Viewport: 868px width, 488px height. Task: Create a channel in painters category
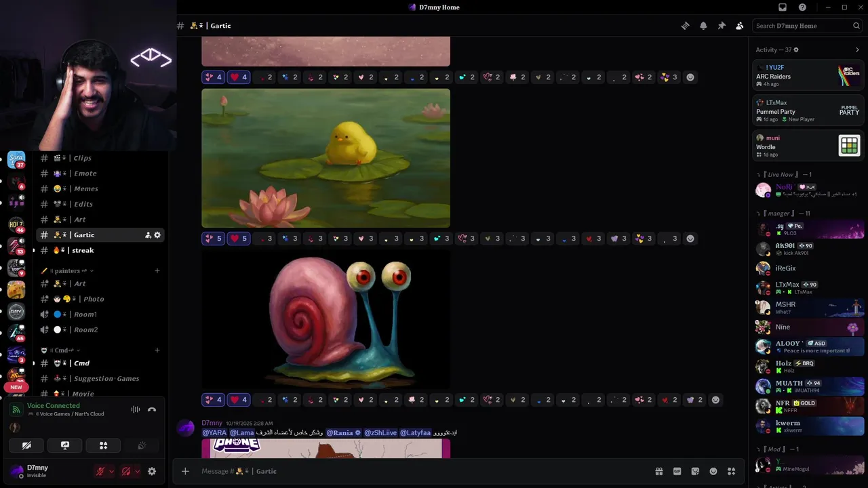pos(157,271)
